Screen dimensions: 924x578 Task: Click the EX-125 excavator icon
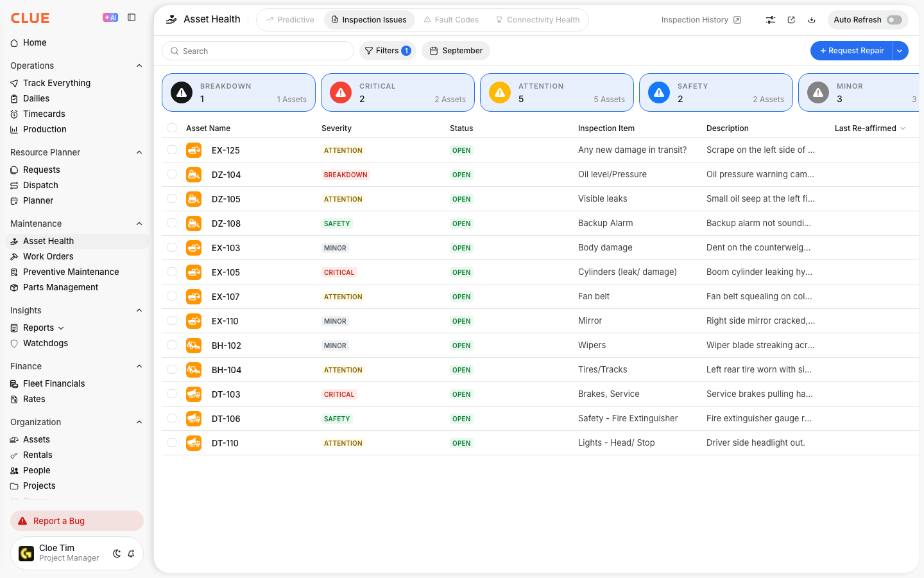click(x=194, y=150)
